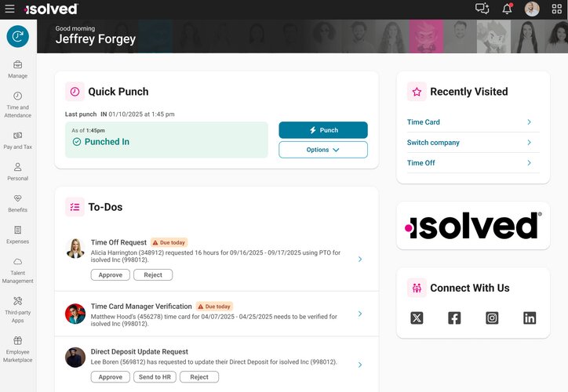Viewport: 568px width, 392px height.
Task: Click the X (Twitter) social icon
Action: click(x=417, y=318)
